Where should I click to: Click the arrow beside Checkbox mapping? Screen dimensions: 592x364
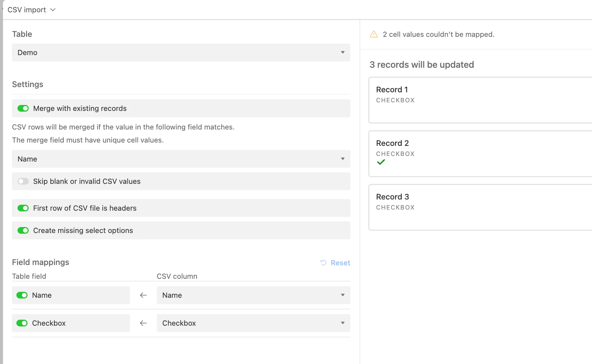(x=143, y=323)
